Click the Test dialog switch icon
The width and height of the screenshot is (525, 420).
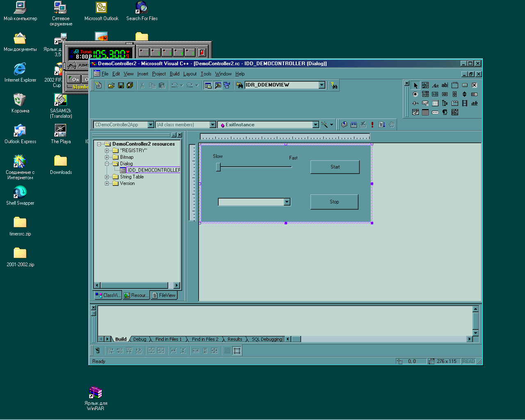[97, 351]
